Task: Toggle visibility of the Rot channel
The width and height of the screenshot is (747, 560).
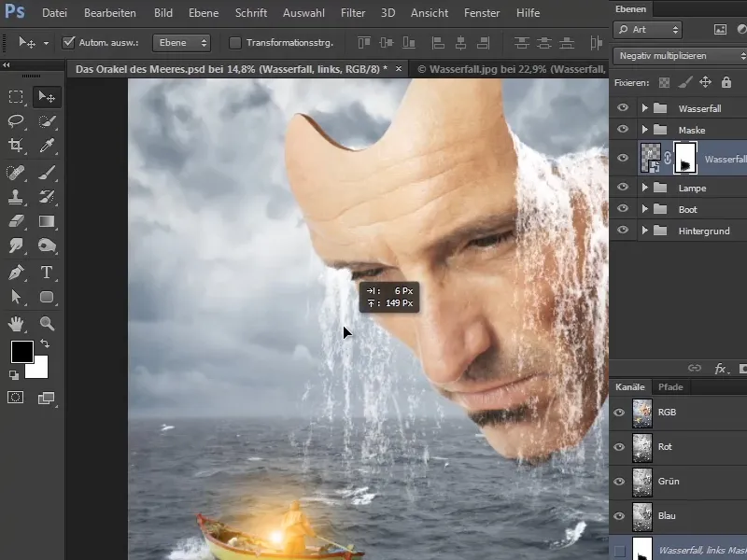Action: pos(619,447)
